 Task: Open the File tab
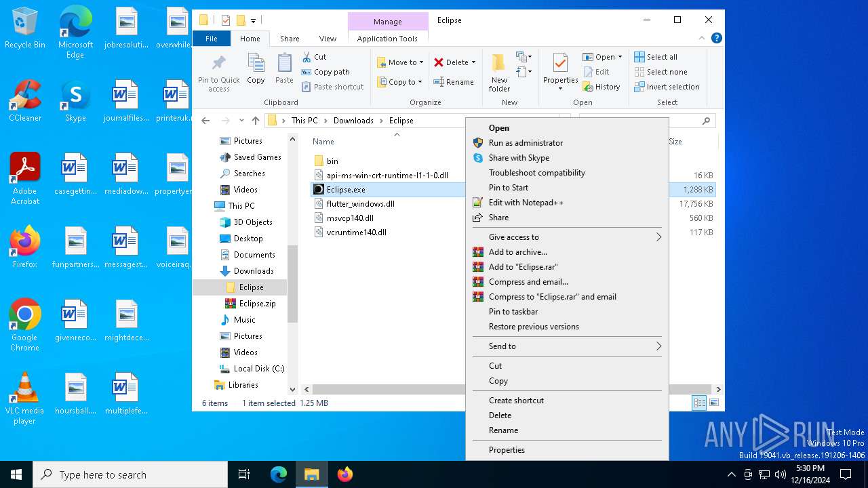tap(212, 39)
